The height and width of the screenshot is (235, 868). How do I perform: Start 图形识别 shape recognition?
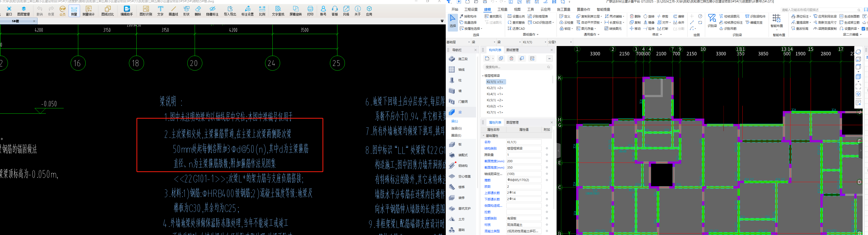pyautogui.click(x=146, y=11)
